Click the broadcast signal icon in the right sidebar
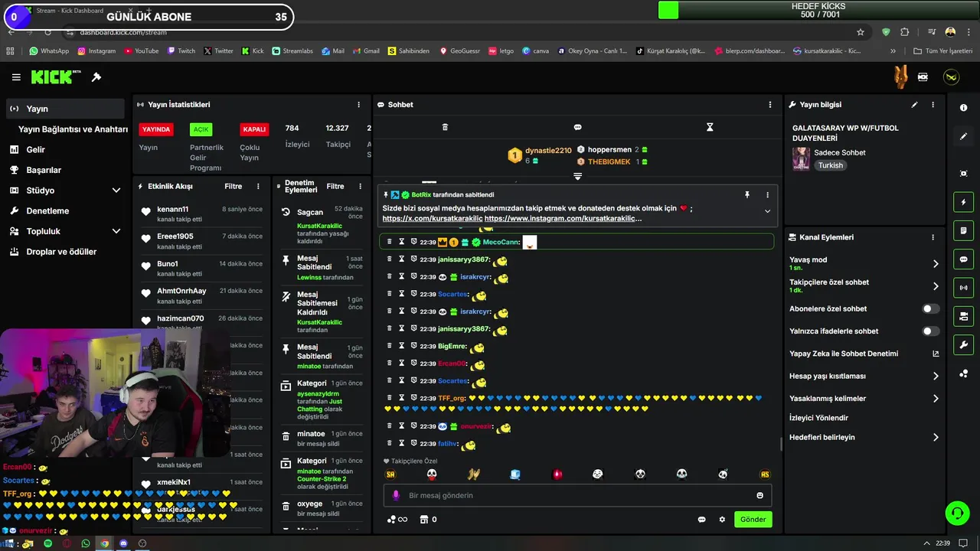Image resolution: width=980 pixels, height=551 pixels. [963, 288]
